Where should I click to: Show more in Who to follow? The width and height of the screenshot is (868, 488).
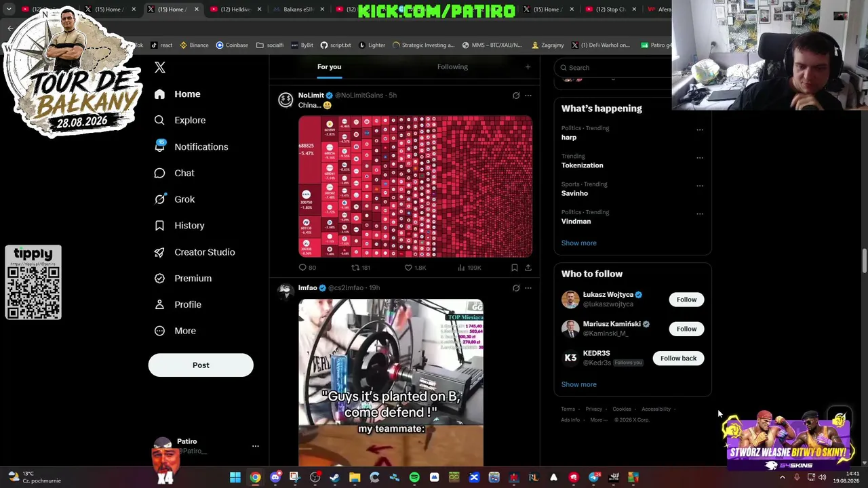click(579, 384)
